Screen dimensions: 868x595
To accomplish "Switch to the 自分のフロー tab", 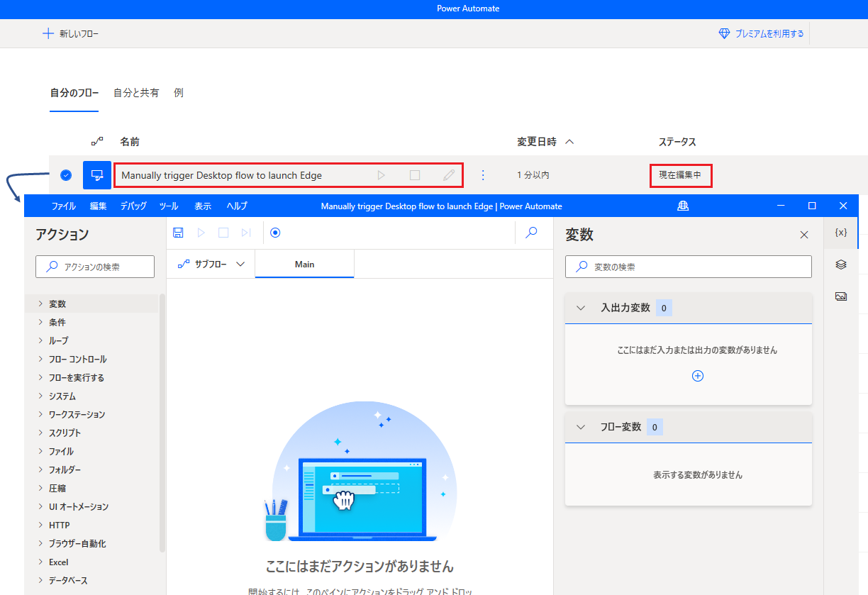I will coord(74,93).
